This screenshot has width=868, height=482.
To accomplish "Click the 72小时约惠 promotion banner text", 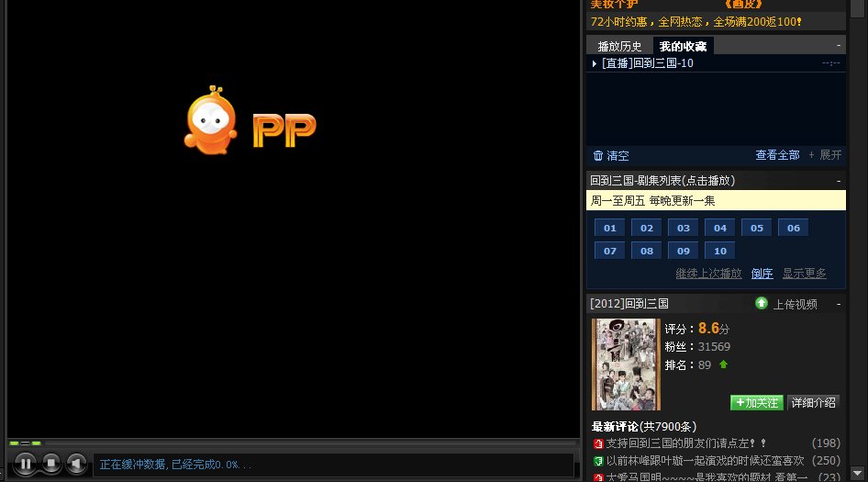I will coord(696,22).
